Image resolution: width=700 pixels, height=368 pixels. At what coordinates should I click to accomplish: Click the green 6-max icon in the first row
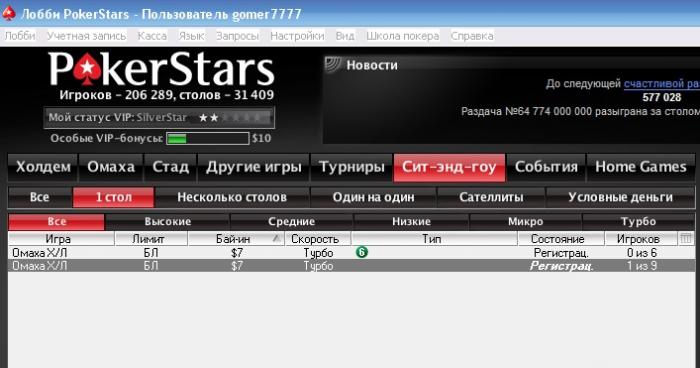coord(362,252)
